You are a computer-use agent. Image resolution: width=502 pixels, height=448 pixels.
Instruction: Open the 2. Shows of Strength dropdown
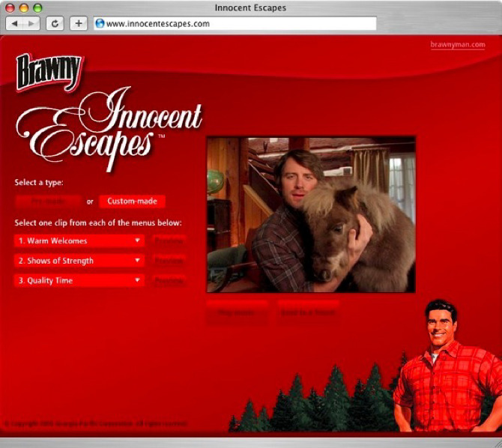[79, 261]
